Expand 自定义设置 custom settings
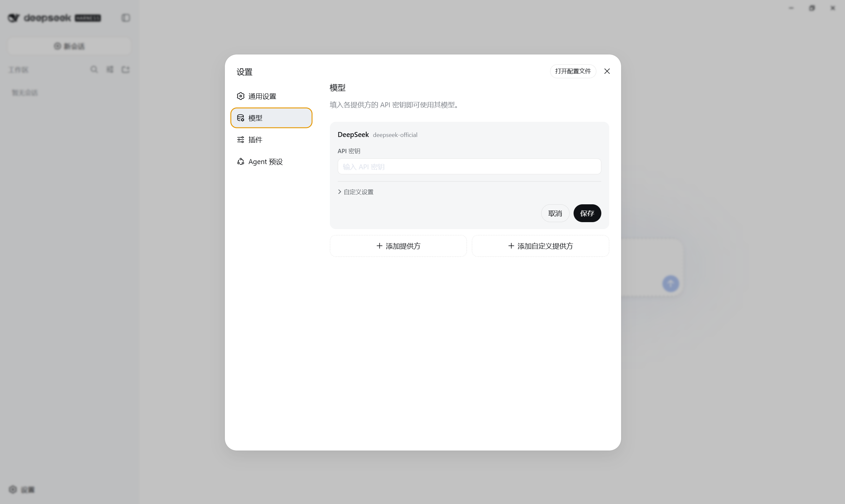The width and height of the screenshot is (845, 504). 355,192
